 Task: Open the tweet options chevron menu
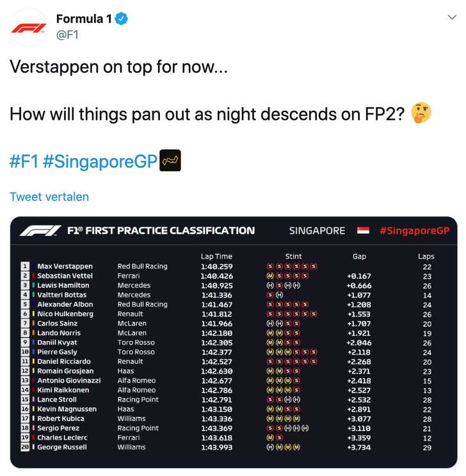point(452,18)
